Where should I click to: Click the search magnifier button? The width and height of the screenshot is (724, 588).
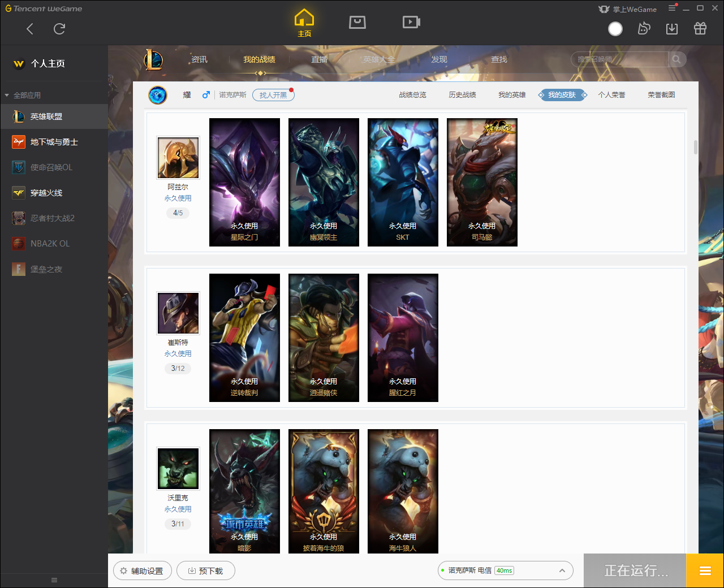pos(676,59)
